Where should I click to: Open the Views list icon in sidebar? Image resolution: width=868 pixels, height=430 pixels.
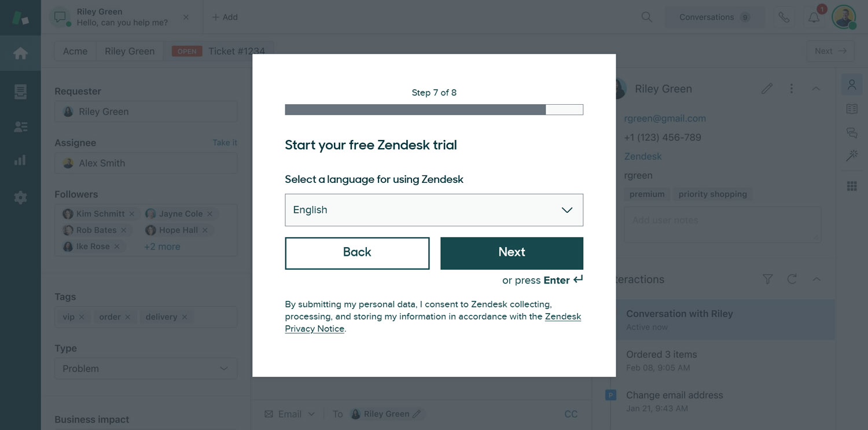pos(20,91)
